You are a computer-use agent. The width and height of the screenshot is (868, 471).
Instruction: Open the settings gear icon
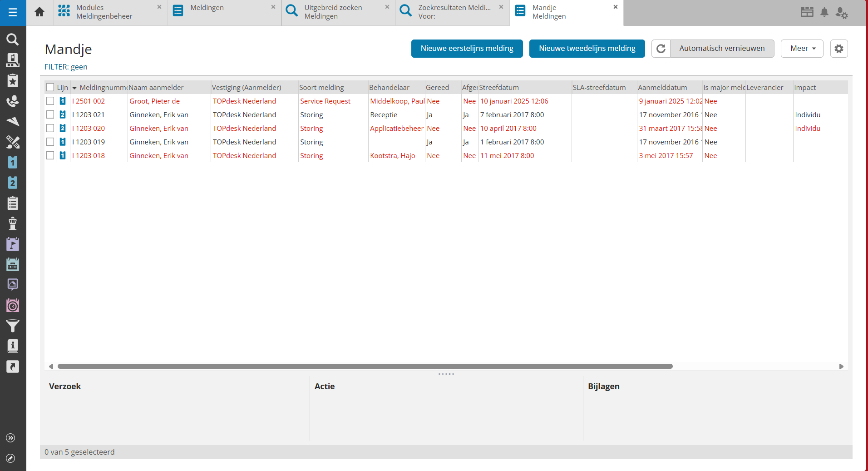point(838,49)
